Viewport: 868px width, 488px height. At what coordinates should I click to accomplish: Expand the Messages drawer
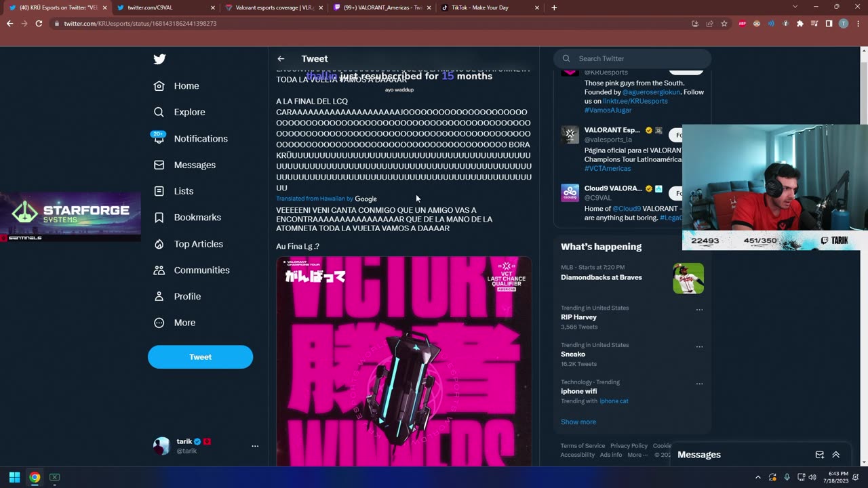(x=836, y=455)
